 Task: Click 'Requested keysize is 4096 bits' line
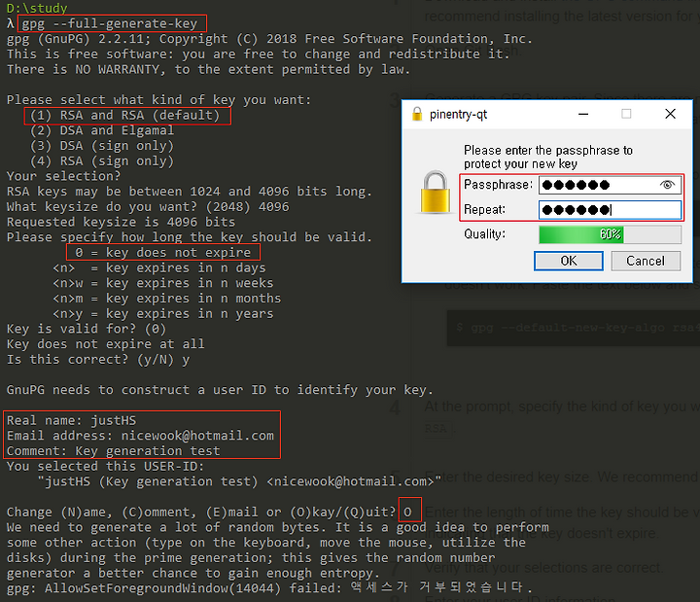(121, 222)
